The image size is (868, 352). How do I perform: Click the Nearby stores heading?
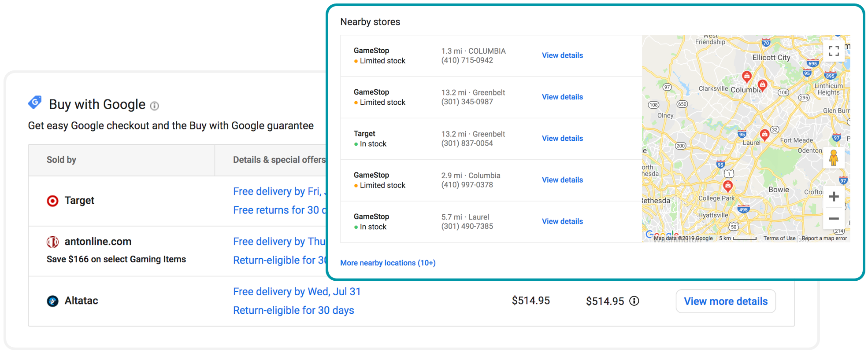370,22
